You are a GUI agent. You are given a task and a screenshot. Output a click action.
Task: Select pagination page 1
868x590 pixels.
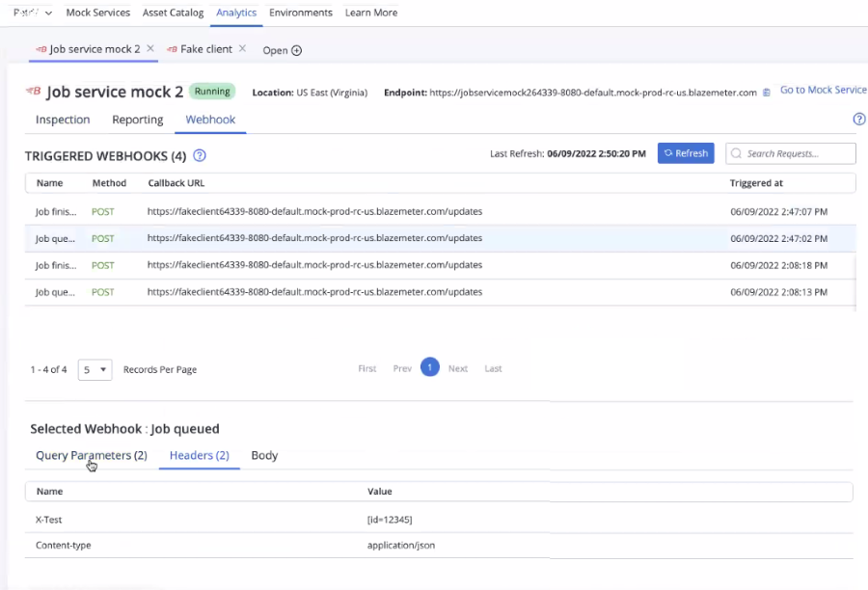point(430,368)
